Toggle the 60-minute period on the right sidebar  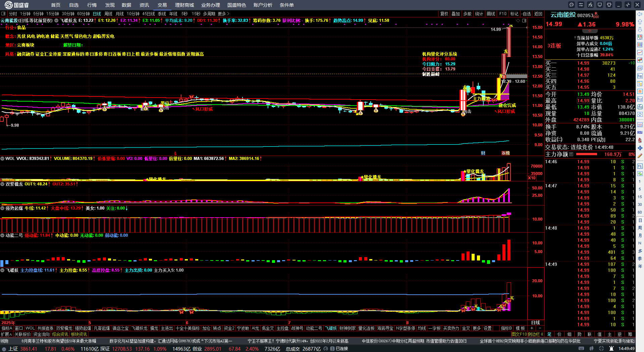(640, 212)
